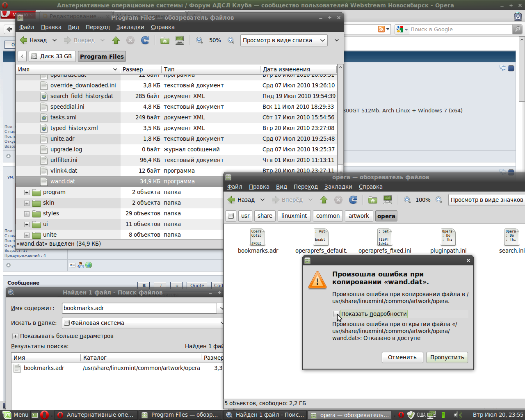Select the upgrade.log file row
Screen dimensions: 525x420
[176, 149]
